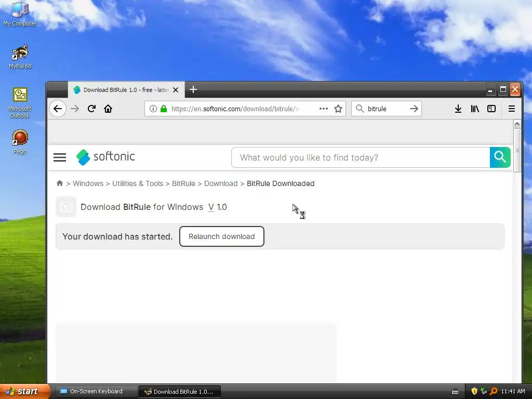Select Download BitRule taskbar button
Viewport: 532px width, 399px height.
tap(180, 391)
